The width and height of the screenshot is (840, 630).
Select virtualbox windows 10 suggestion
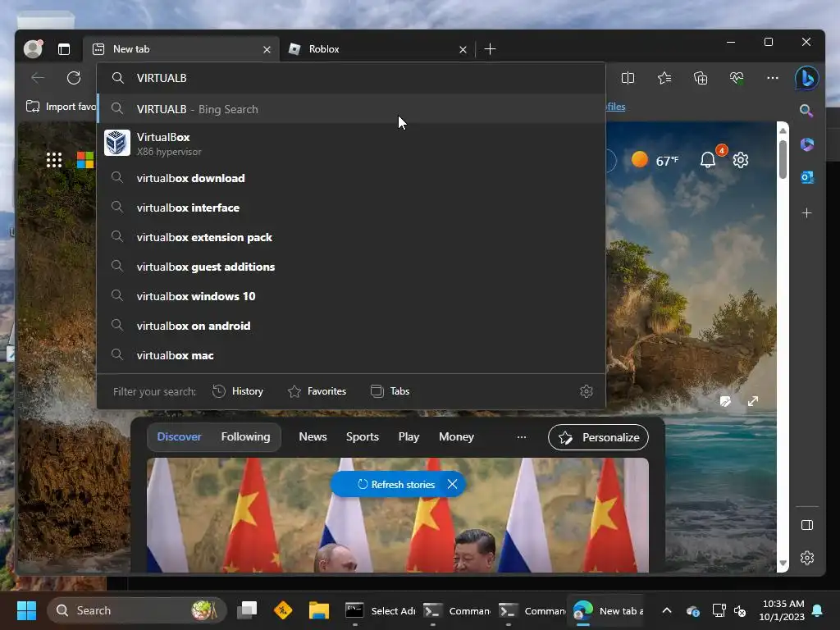click(351, 295)
